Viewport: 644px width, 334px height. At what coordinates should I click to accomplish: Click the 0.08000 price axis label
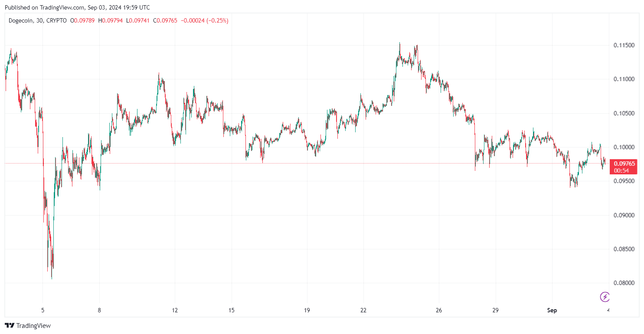pyautogui.click(x=624, y=283)
